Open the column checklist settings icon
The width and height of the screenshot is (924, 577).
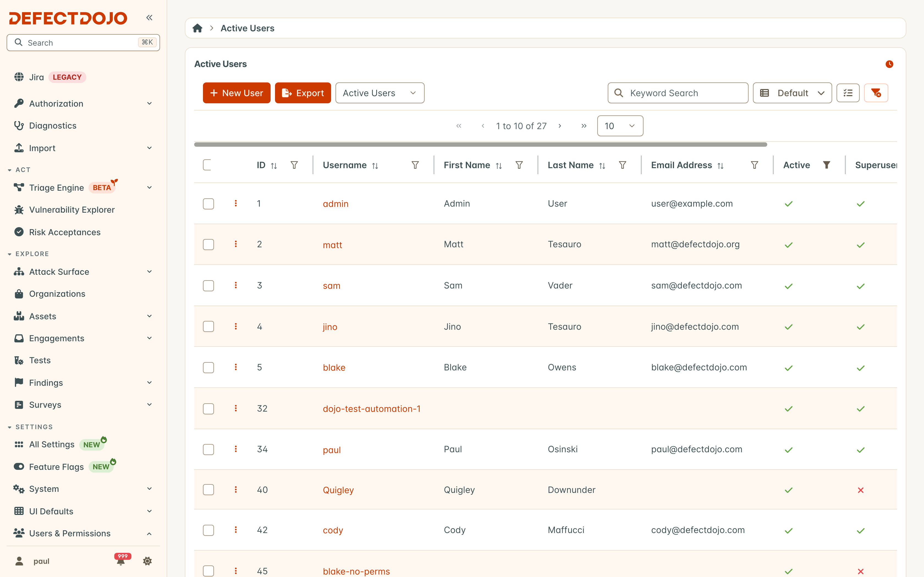tap(848, 93)
